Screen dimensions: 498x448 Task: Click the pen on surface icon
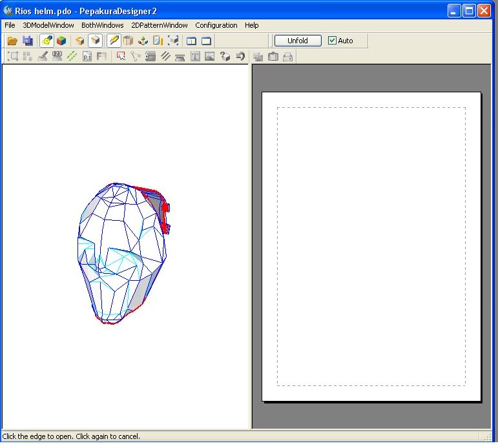click(x=43, y=57)
